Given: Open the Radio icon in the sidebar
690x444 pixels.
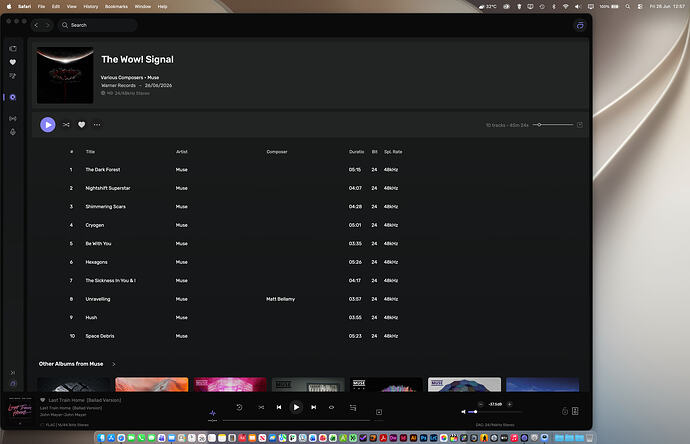Looking at the screenshot, I should pyautogui.click(x=13, y=118).
